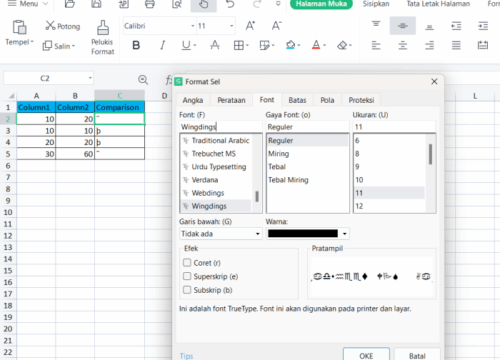Center text horizontally
This screenshot has height=360, width=500.
coord(403,45)
